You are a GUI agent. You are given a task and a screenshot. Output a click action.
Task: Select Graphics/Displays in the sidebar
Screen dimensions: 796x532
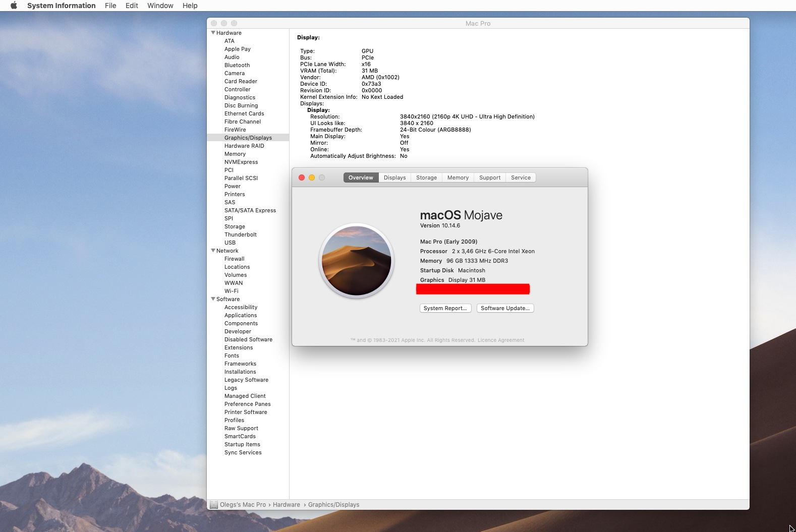[248, 138]
